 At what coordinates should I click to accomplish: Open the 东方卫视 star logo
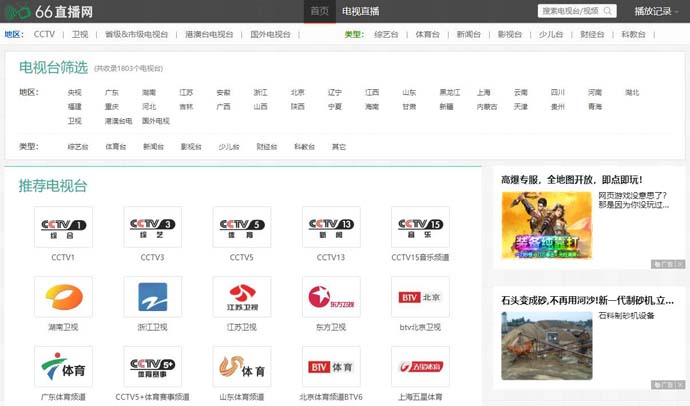pos(331,297)
